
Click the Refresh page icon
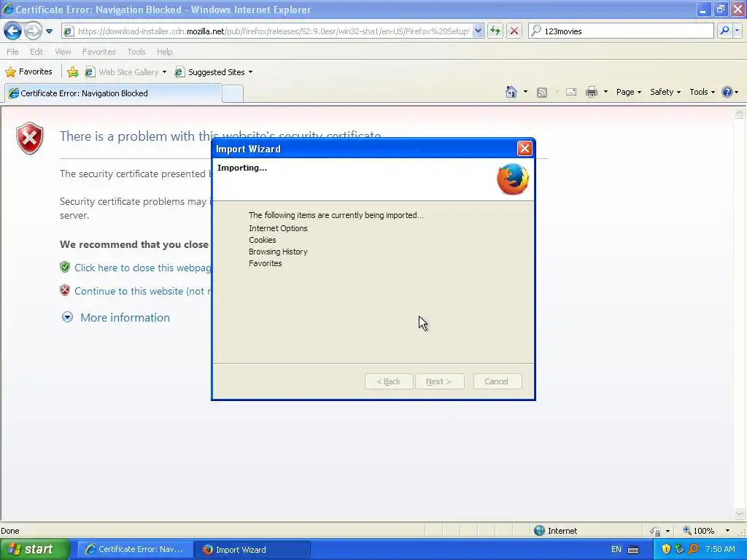(x=495, y=31)
